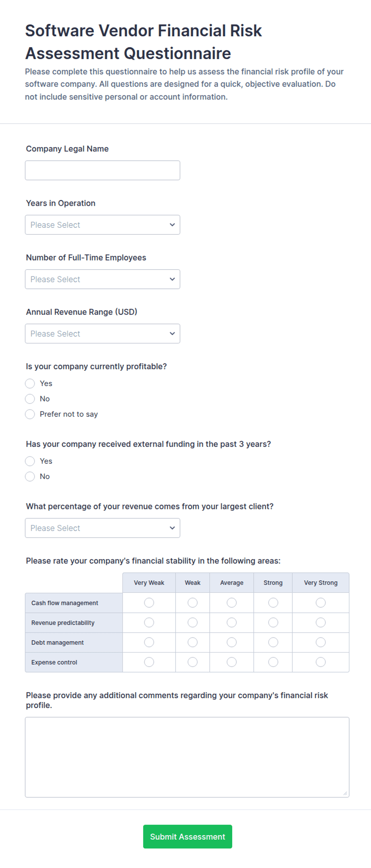Rate Debt management as Strong
371x868 pixels.
pos(273,642)
